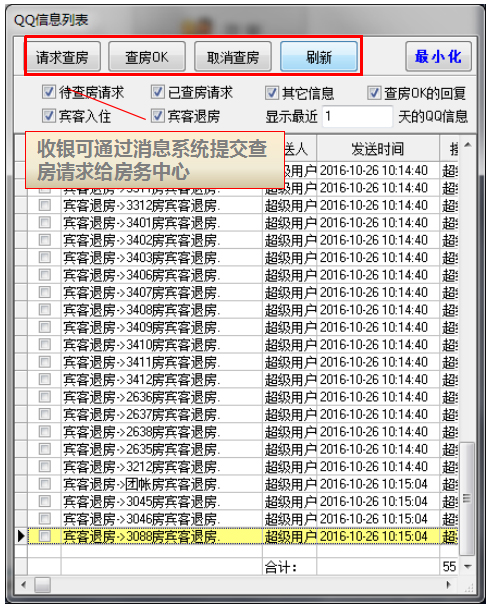This screenshot has width=495, height=611.
Task: Select text 宾客退房->3046房宾客退房
Action: tap(141, 519)
